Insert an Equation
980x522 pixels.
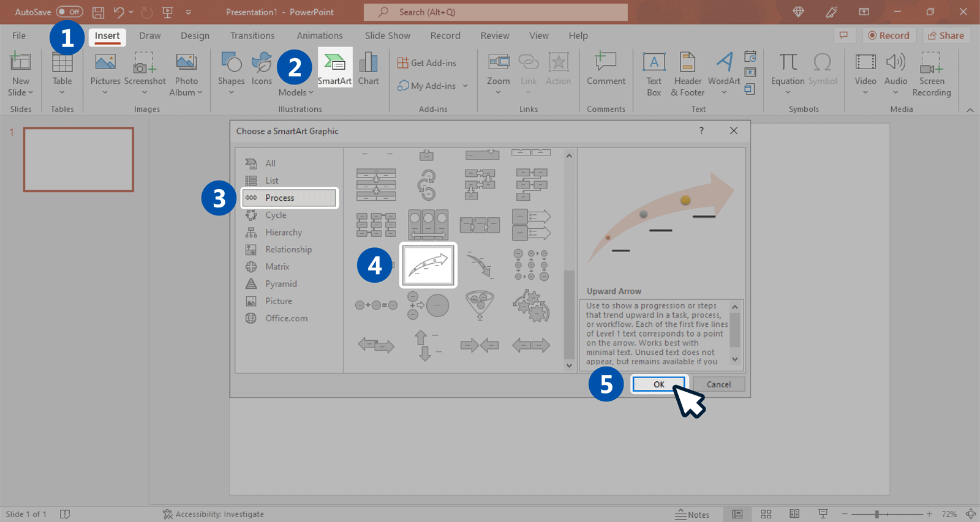tap(788, 74)
